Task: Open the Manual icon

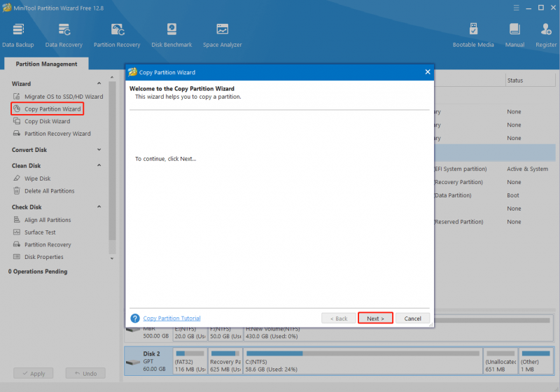Action: 514,35
